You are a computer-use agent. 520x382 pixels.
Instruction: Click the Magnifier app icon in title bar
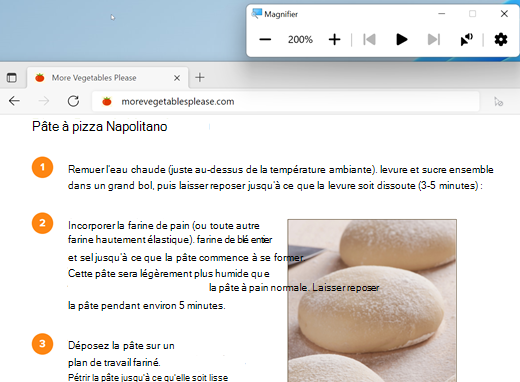click(257, 14)
